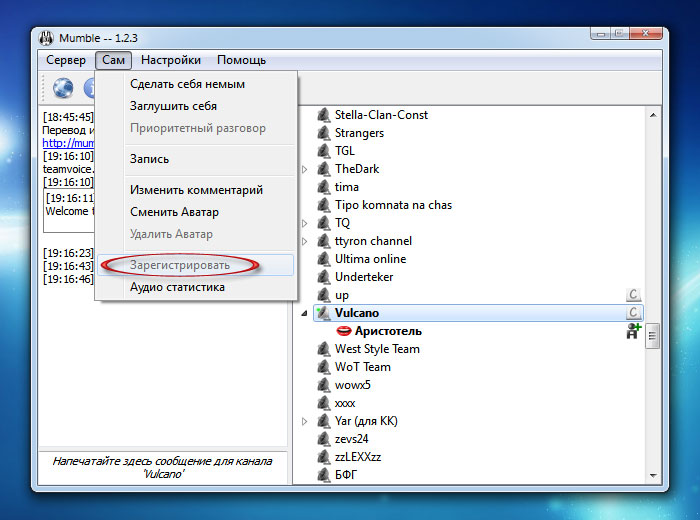Click the channel icon beside Strangers
This screenshot has width=700, height=520.
pos(324,133)
